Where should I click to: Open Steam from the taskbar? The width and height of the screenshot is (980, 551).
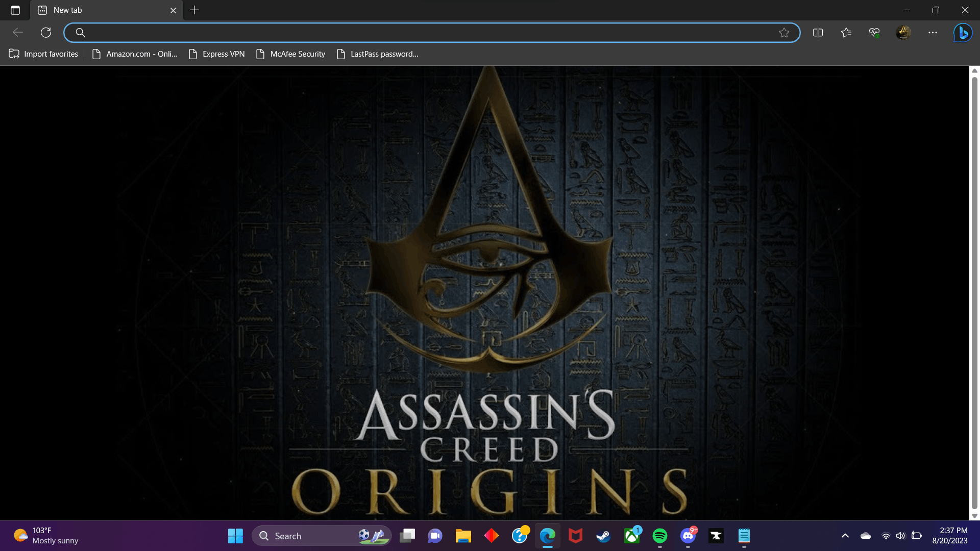pyautogui.click(x=603, y=536)
